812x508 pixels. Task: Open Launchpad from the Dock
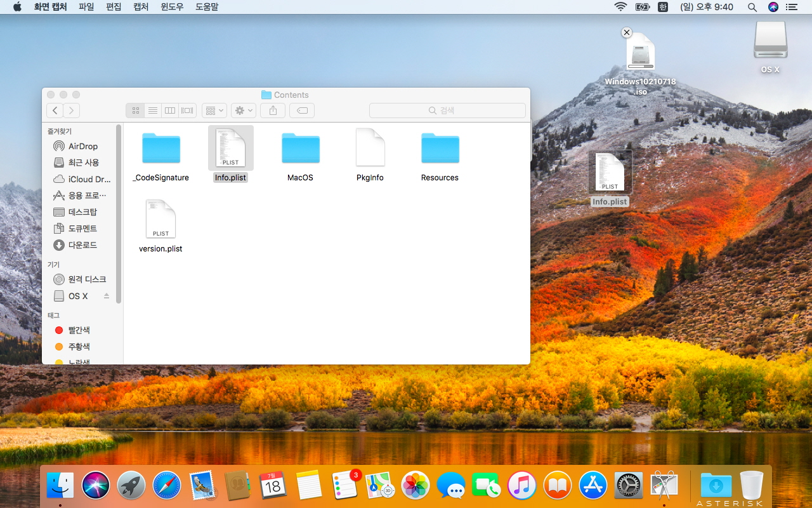point(131,486)
